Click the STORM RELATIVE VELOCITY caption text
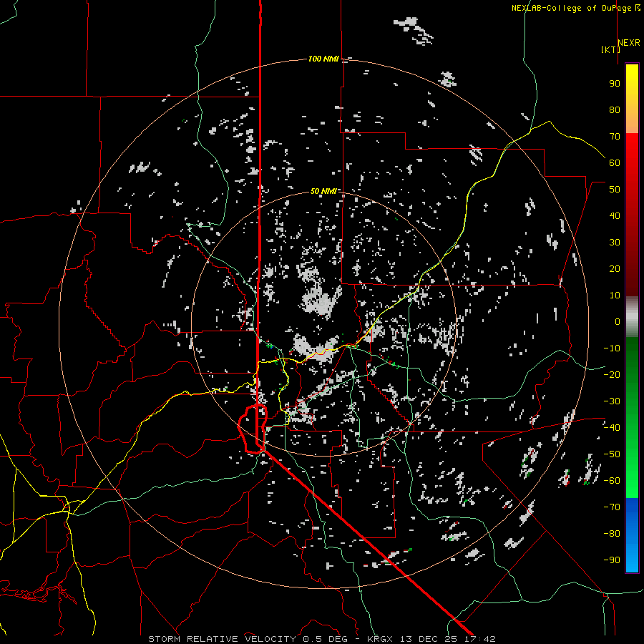644x644 pixels. click(222, 639)
